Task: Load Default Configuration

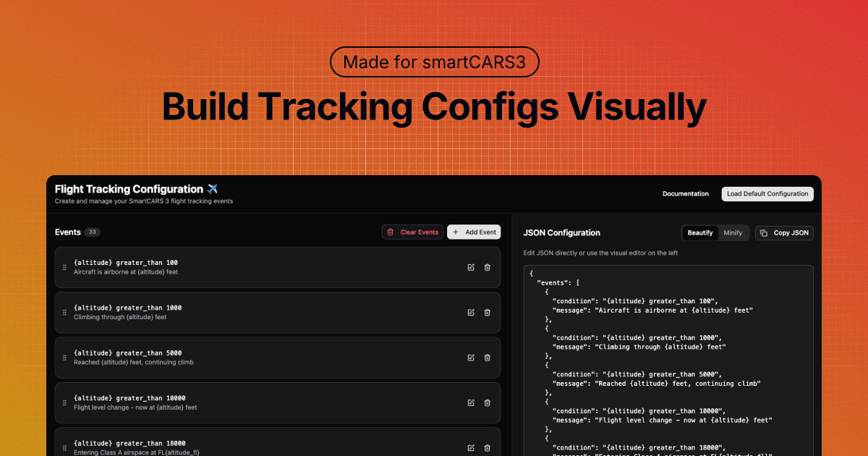Action: click(767, 193)
